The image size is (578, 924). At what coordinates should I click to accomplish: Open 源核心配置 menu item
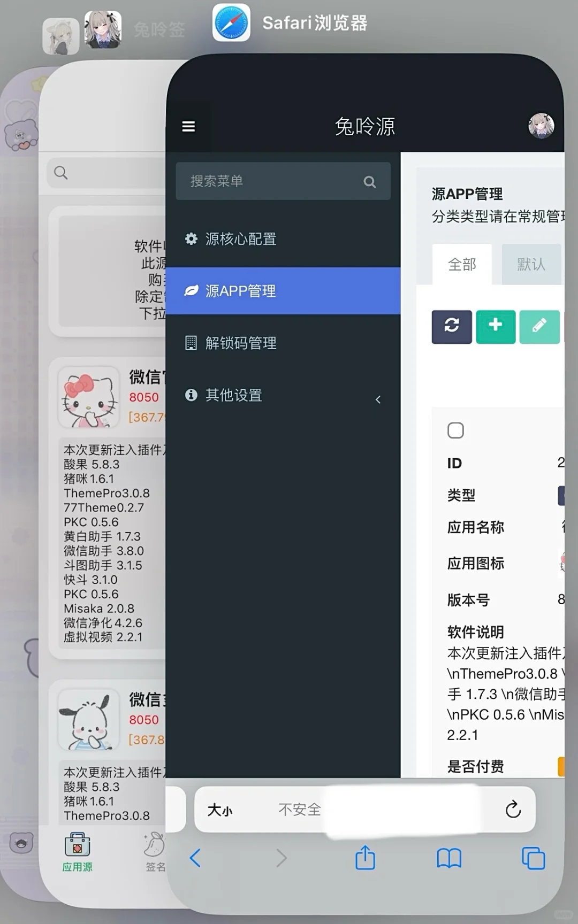(x=283, y=239)
